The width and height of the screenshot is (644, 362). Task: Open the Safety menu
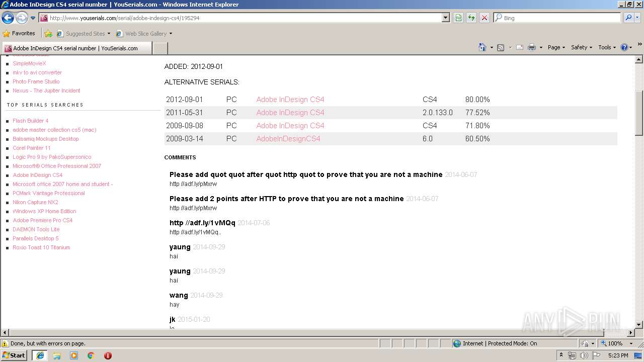582,47
